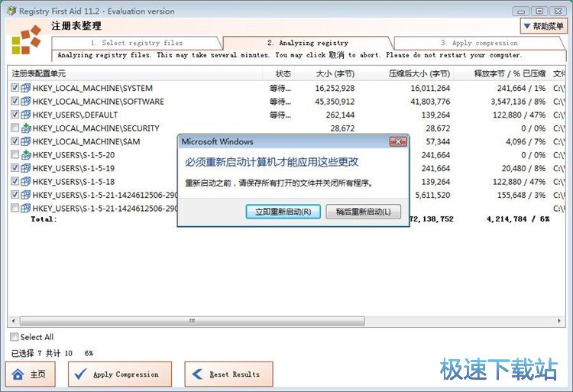The height and width of the screenshot is (392, 573).
Task: Click green-arrow hive icon for HKEY_LOCAL_MACHINE\SECURITY
Action: (x=25, y=128)
